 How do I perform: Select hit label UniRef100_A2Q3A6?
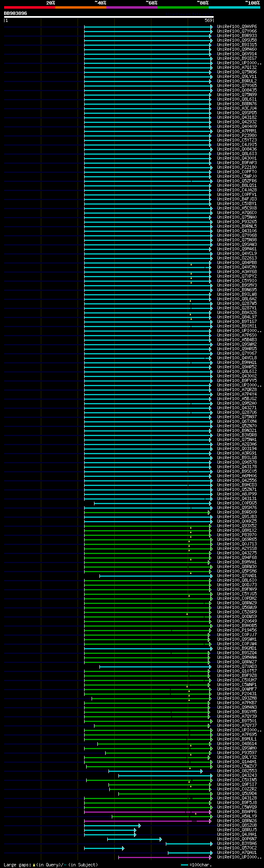point(237,444)
